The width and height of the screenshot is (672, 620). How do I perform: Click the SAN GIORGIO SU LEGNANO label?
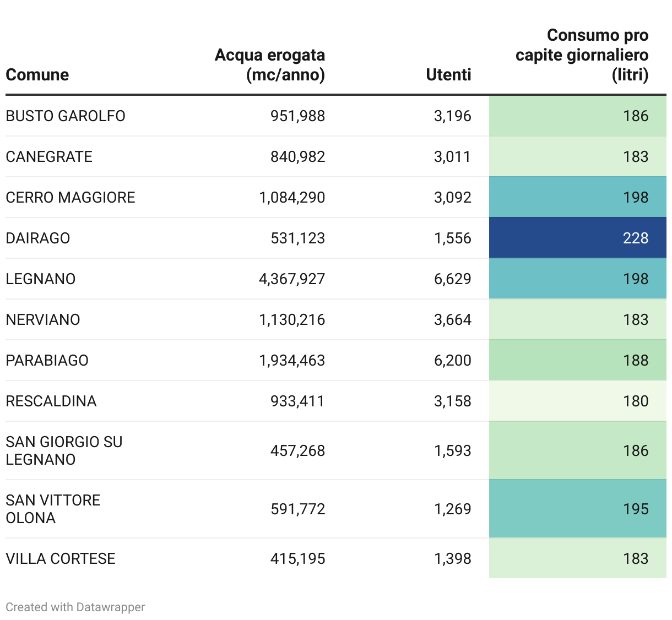click(64, 450)
